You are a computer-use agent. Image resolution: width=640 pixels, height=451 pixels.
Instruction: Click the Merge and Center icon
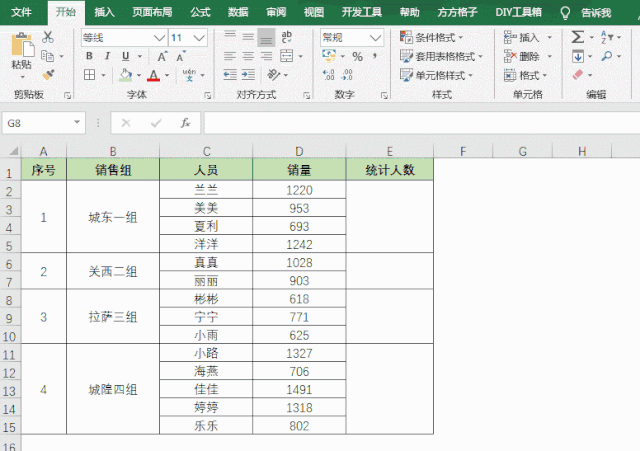(x=287, y=56)
